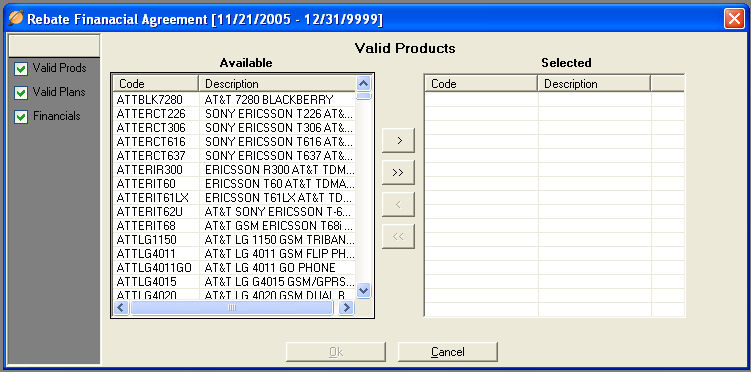Select ATTERIT68 product code
The image size is (751, 372).
[x=146, y=225]
